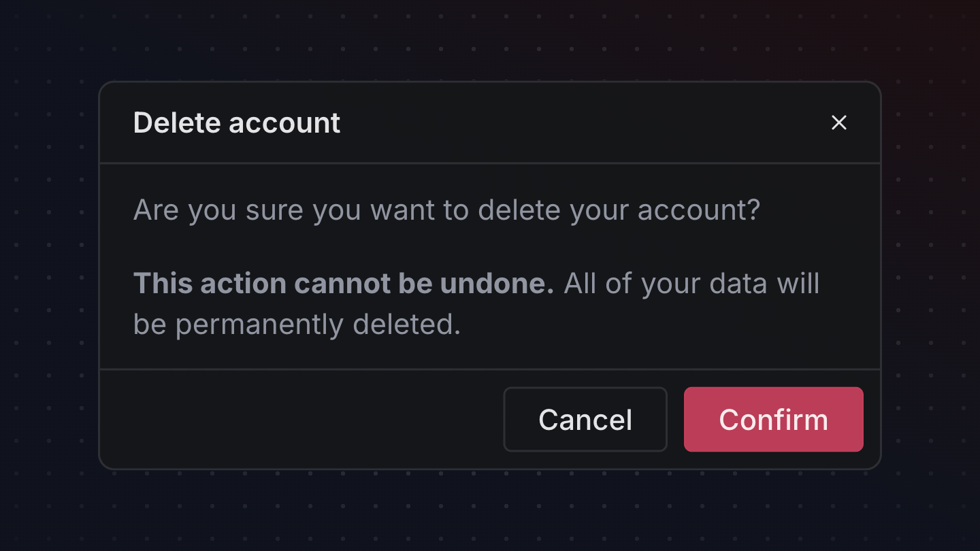Click the dark backdrop below the dialog box

[490, 510]
